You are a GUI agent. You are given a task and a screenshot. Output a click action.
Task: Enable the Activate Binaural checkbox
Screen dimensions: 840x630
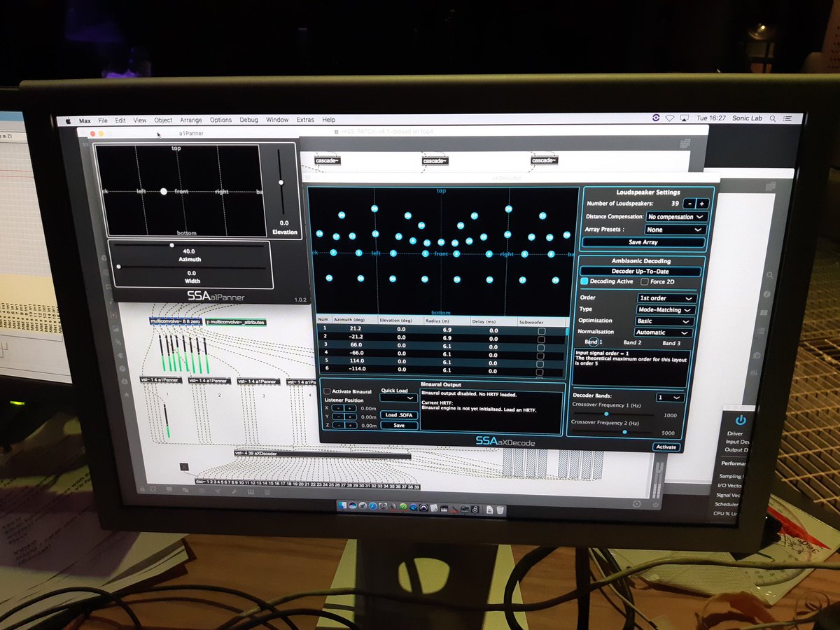[x=327, y=391]
